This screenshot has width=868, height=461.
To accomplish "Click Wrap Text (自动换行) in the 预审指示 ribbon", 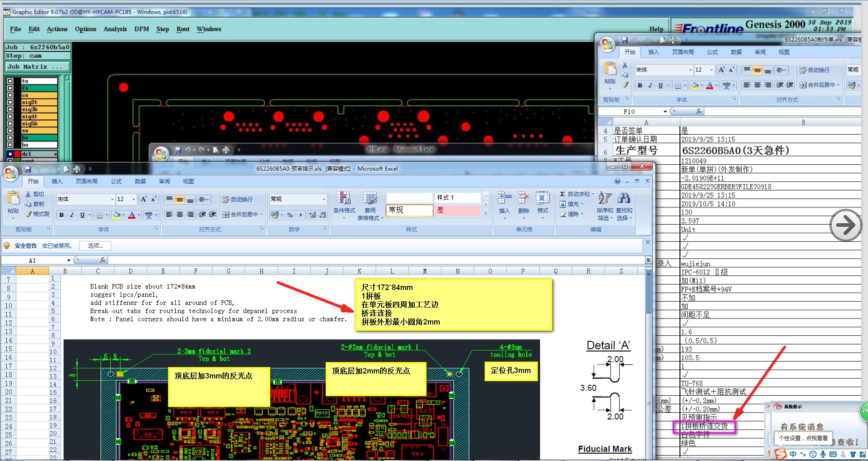I will (x=238, y=200).
